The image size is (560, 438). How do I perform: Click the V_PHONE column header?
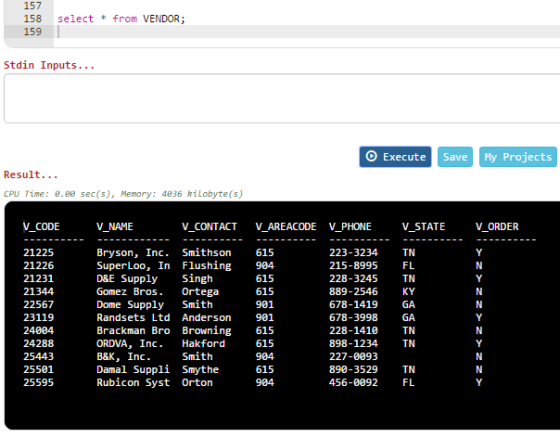pos(350,227)
